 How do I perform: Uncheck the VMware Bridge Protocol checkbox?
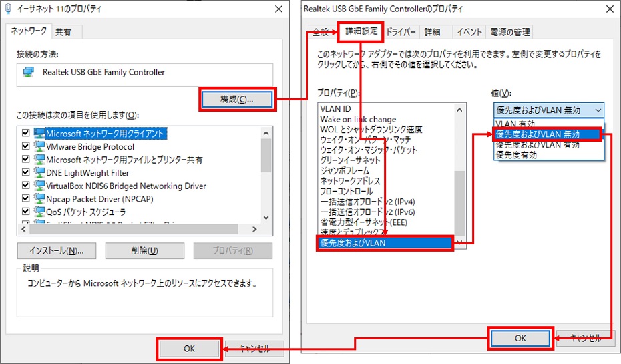26,147
